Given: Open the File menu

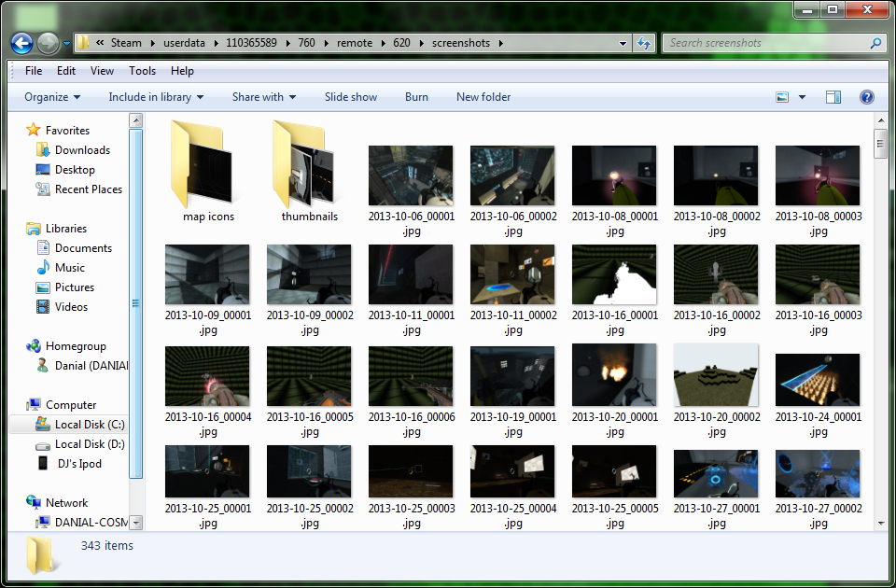Looking at the screenshot, I should 34,71.
